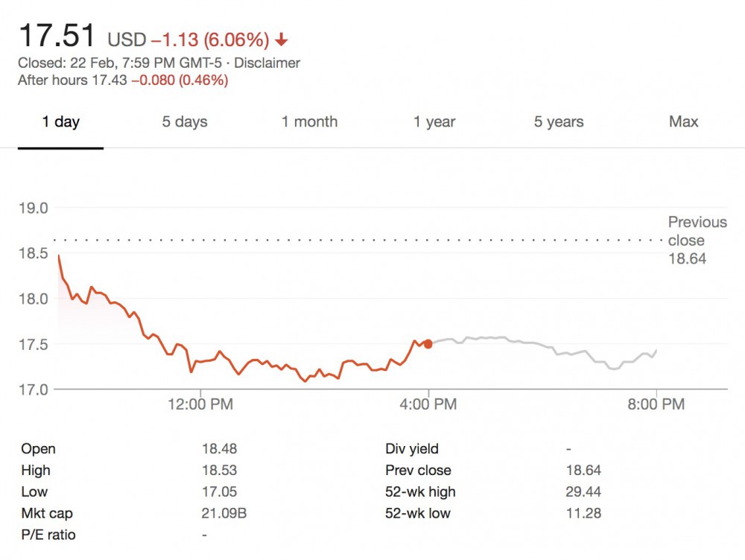Viewport: 745px width, 560px height.
Task: Select the Max range tab
Action: pos(683,122)
